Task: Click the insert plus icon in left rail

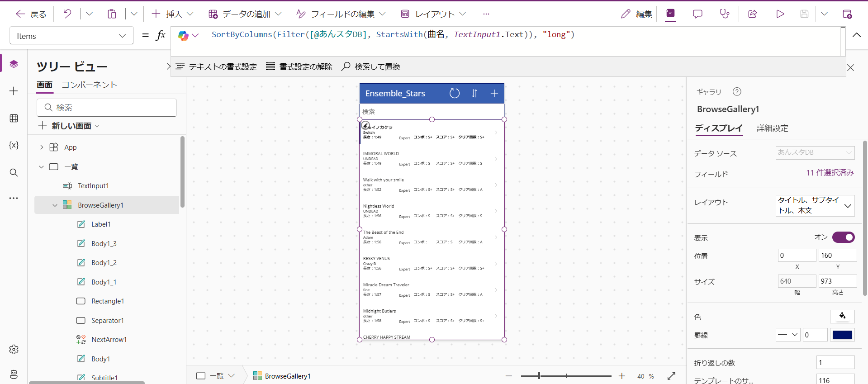Action: point(14,91)
